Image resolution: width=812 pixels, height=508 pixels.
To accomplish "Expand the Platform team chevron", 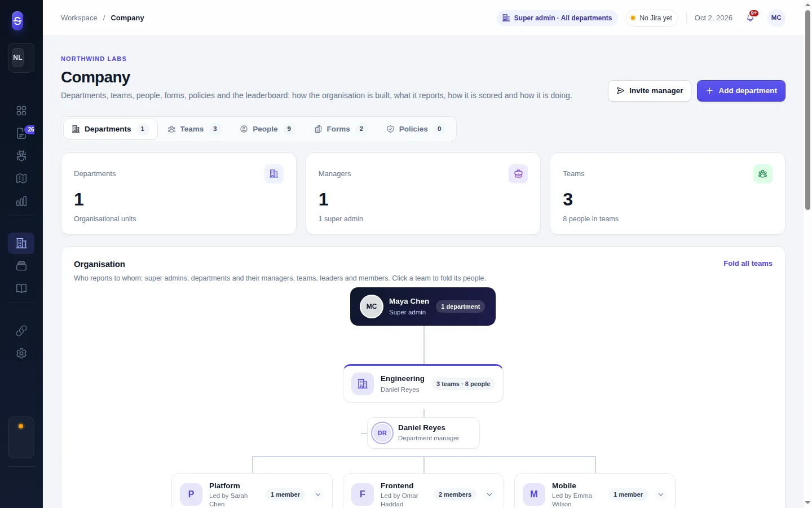I will click(x=318, y=494).
